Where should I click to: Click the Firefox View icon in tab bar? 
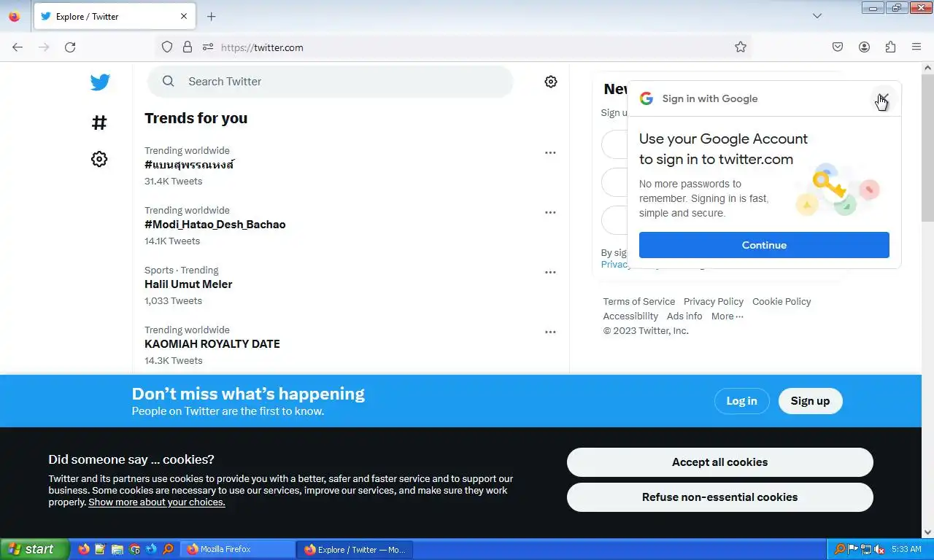[x=14, y=16]
